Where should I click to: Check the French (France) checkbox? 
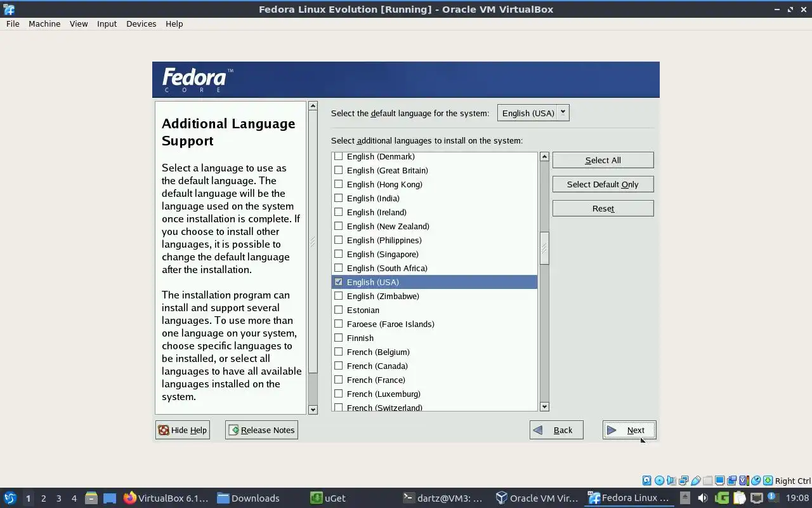(338, 380)
